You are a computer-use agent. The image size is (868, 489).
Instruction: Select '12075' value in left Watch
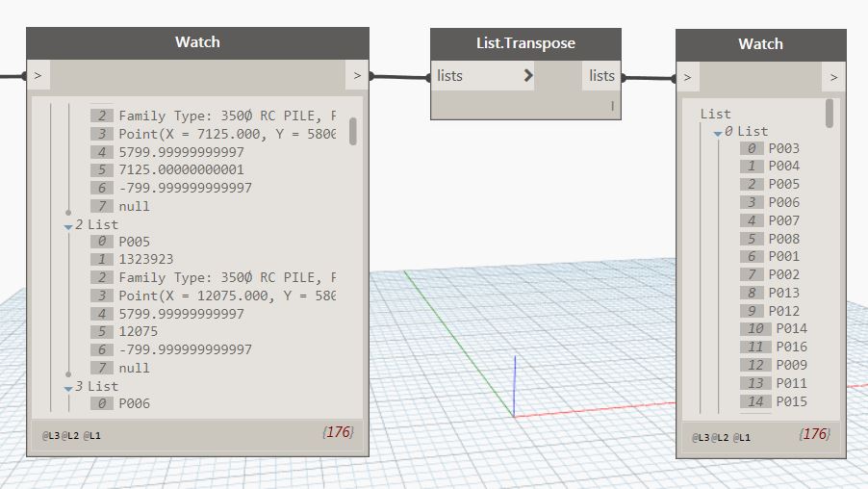(x=139, y=331)
